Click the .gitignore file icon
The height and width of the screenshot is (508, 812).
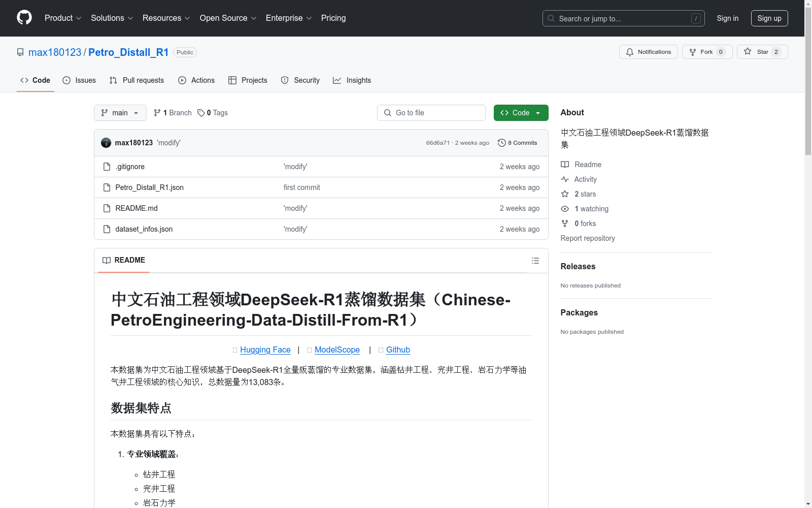pyautogui.click(x=107, y=167)
